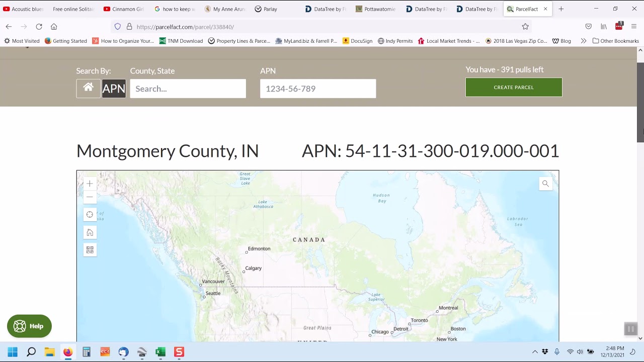Switch to the how to keep tab
This screenshot has height=362, width=644.
(175, 9)
